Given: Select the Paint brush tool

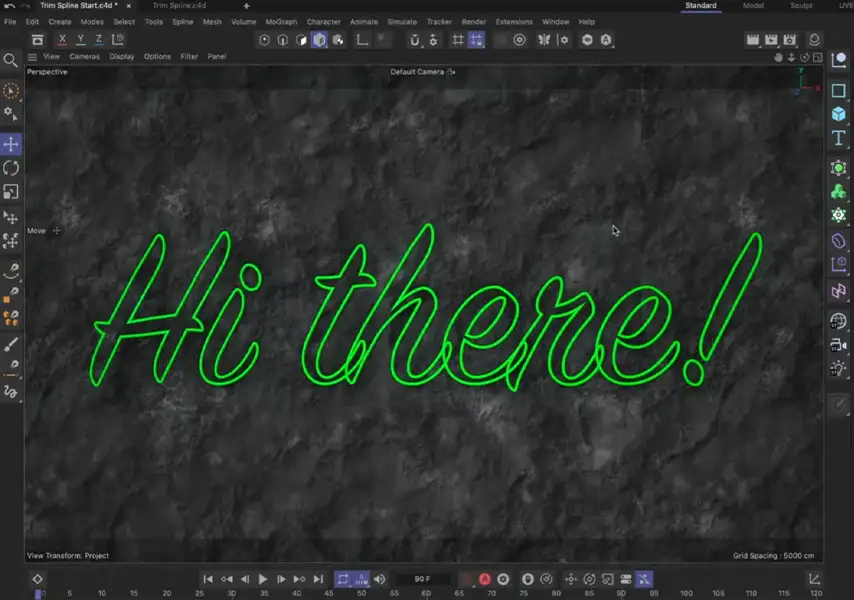Looking at the screenshot, I should 11,343.
